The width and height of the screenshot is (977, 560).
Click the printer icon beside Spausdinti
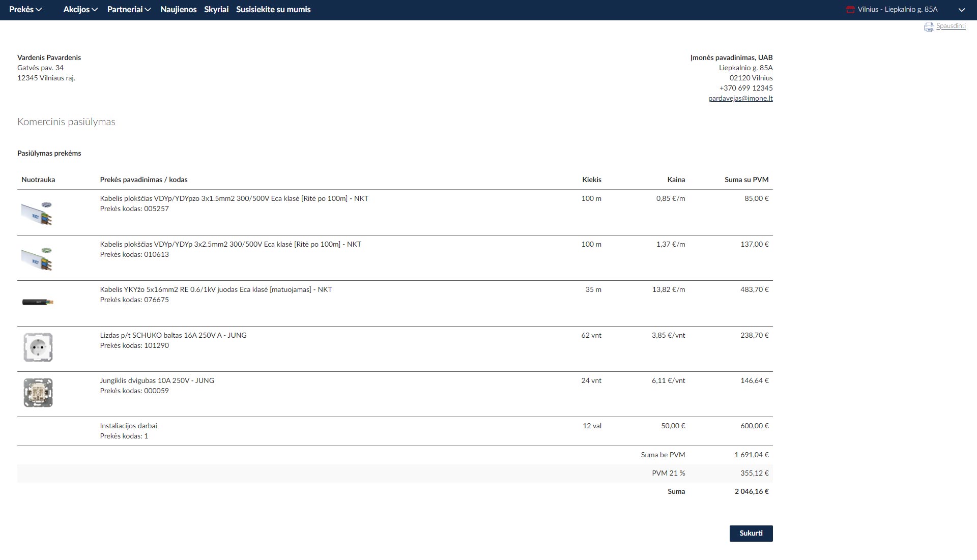click(x=929, y=27)
